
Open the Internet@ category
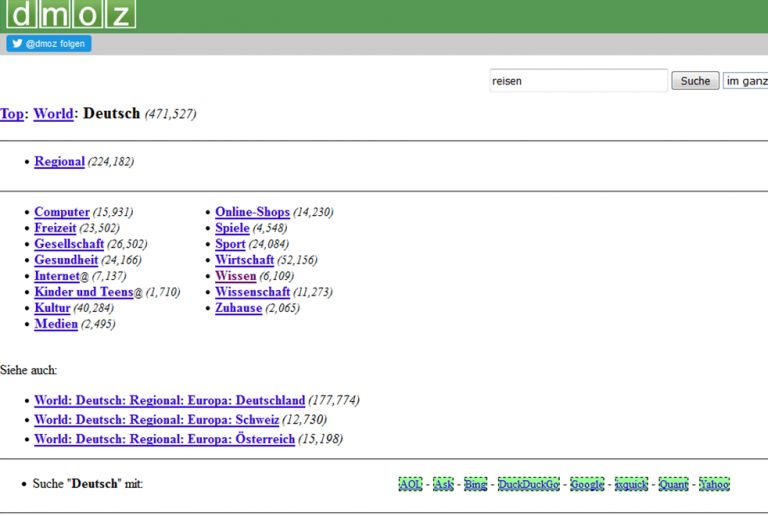click(x=57, y=276)
